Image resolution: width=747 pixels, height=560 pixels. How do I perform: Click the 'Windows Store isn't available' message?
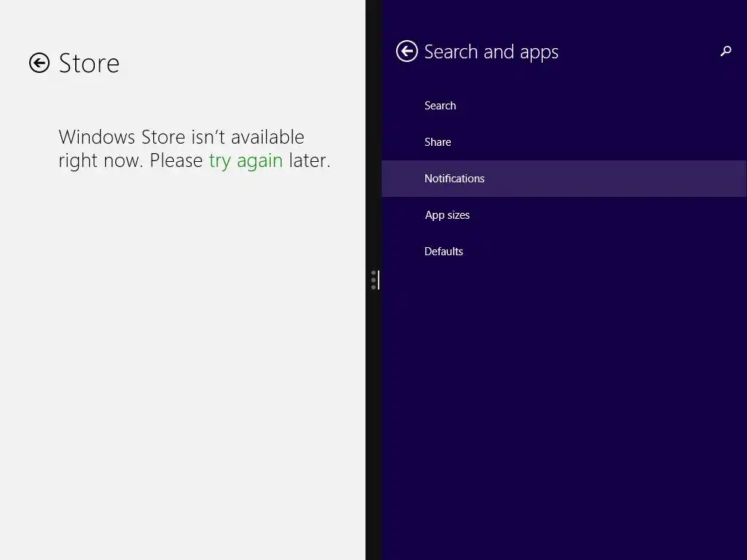194,149
